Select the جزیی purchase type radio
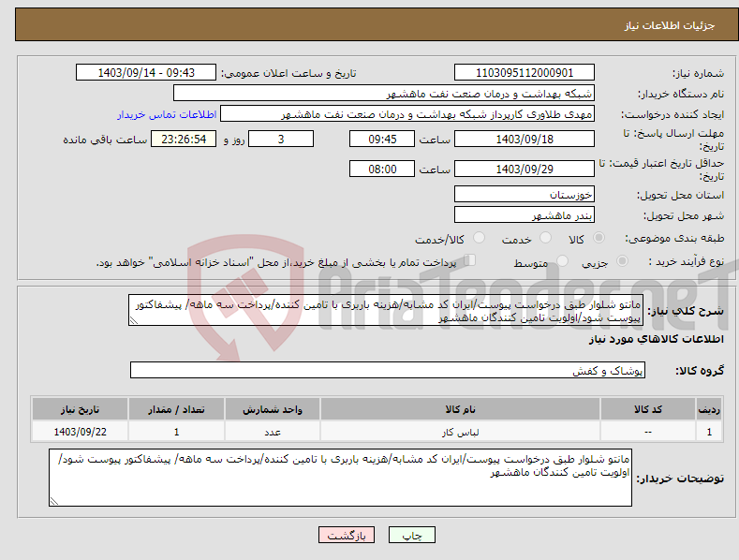Image resolution: width=739 pixels, height=560 pixels. tap(622, 261)
